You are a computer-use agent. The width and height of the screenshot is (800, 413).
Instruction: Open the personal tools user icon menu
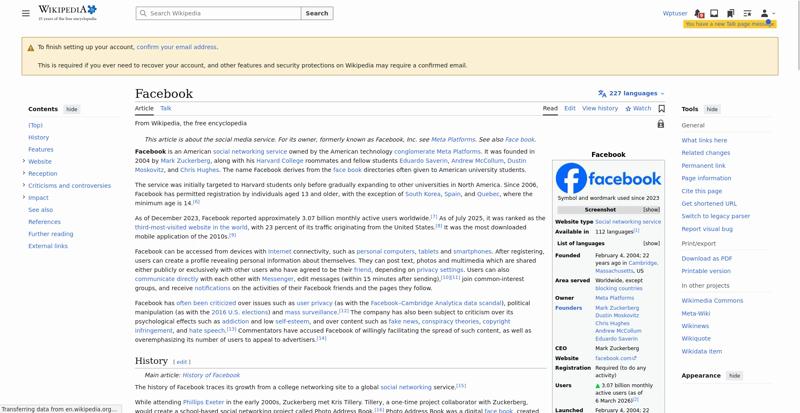[x=767, y=13]
